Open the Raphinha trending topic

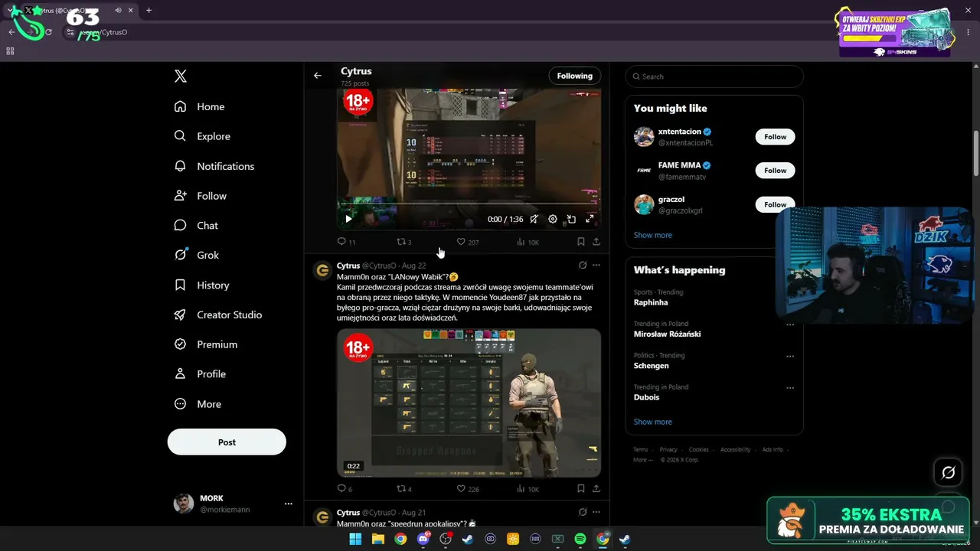651,302
